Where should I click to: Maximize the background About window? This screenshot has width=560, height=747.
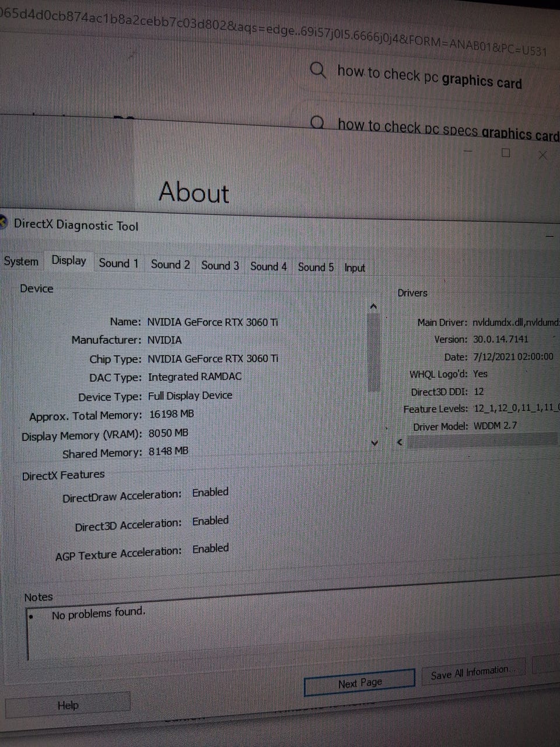(x=506, y=153)
